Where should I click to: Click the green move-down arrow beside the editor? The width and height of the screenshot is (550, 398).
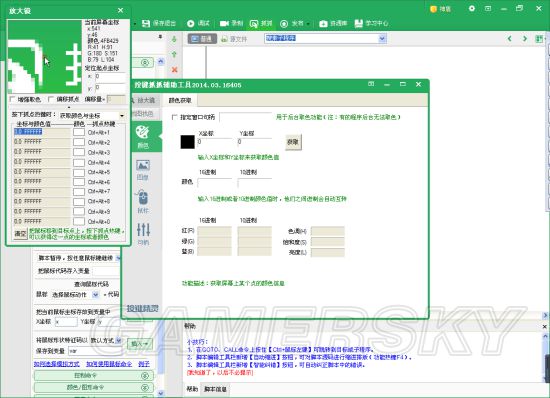[x=174, y=39]
